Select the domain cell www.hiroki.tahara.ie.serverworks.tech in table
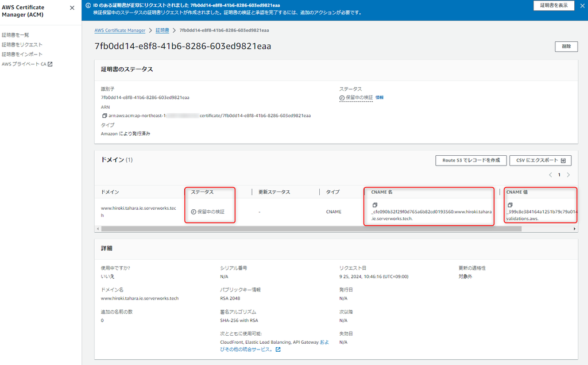 [x=138, y=212]
